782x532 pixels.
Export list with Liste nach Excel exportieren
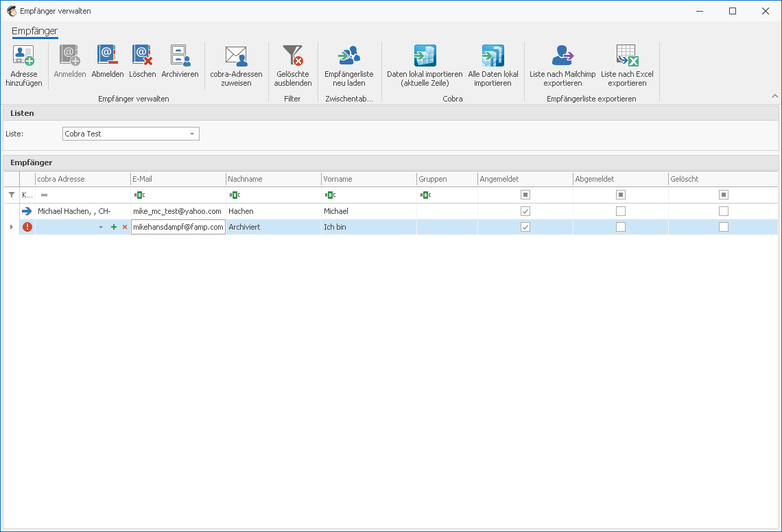tap(627, 56)
